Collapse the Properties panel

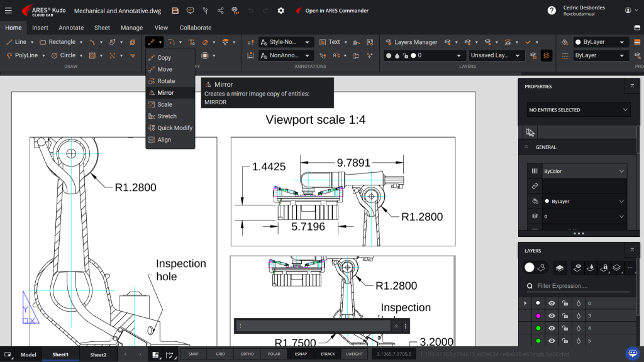pos(632,86)
